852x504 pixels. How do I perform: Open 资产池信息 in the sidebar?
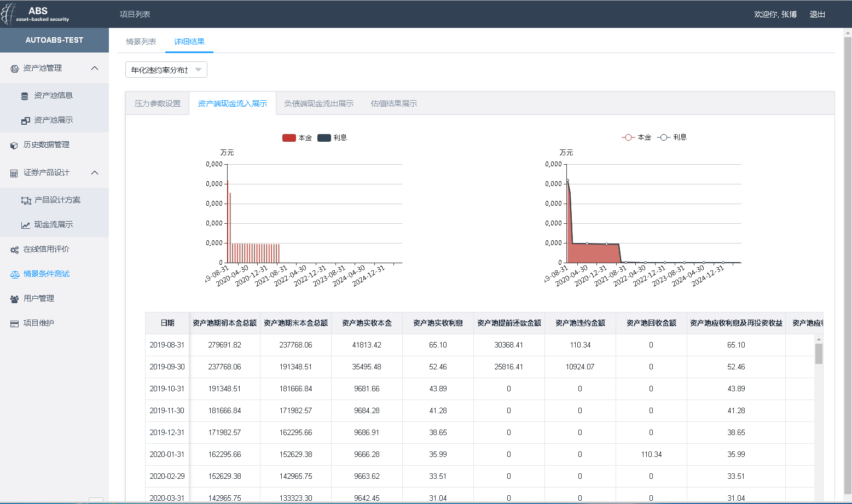coord(54,95)
